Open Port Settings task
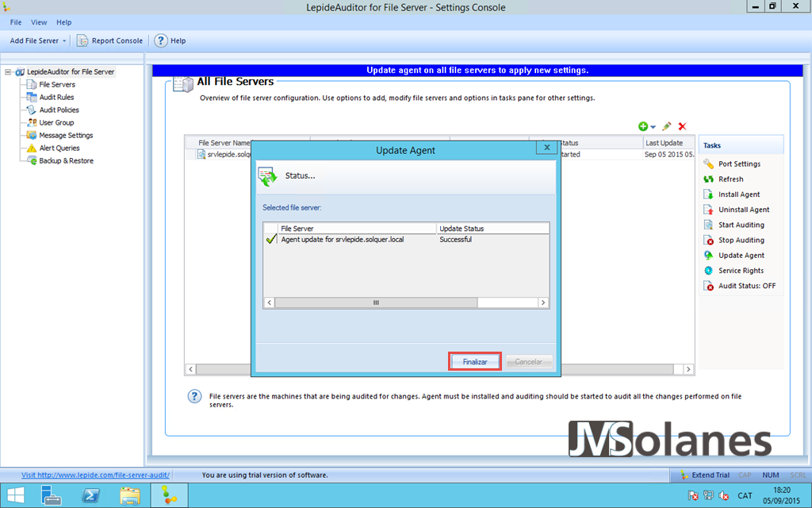This screenshot has width=812, height=508. pyautogui.click(x=740, y=164)
